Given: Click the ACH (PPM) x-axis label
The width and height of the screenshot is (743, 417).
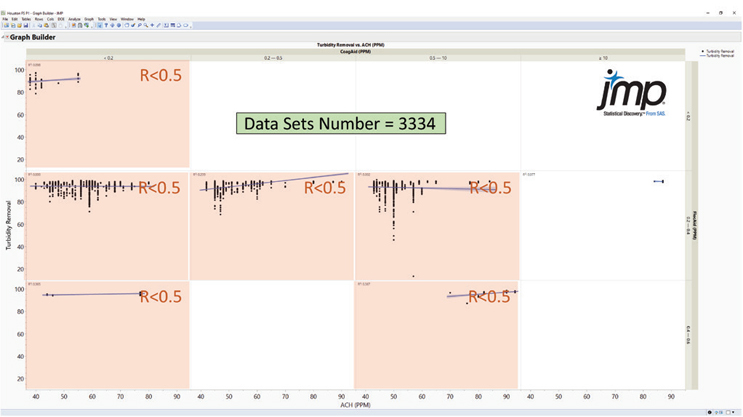Looking at the screenshot, I should click(357, 409).
